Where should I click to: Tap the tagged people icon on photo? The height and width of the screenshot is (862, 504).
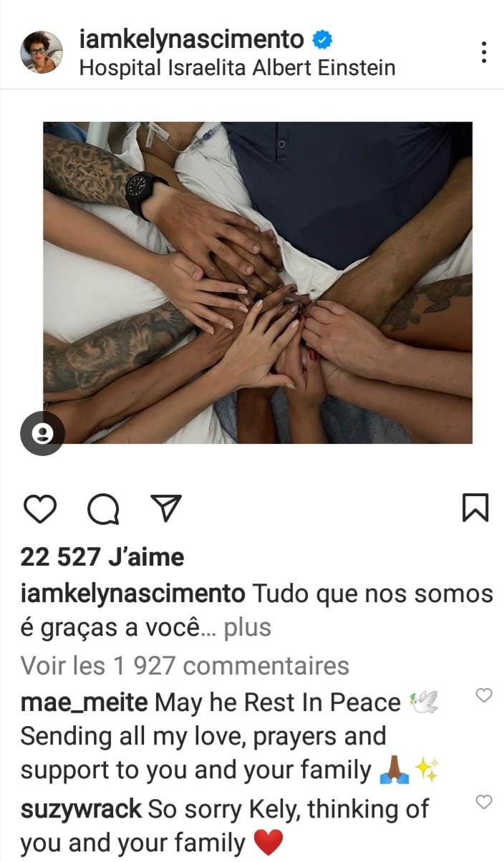point(42,434)
